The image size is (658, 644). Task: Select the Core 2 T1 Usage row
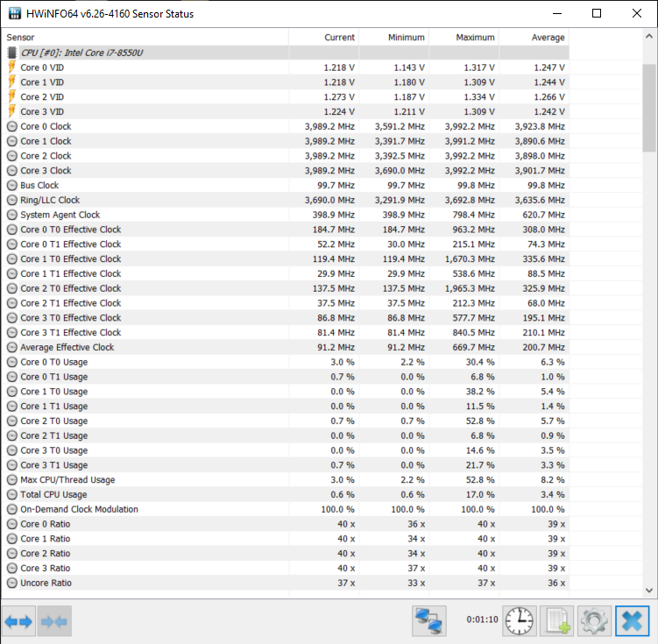pyautogui.click(x=286, y=435)
